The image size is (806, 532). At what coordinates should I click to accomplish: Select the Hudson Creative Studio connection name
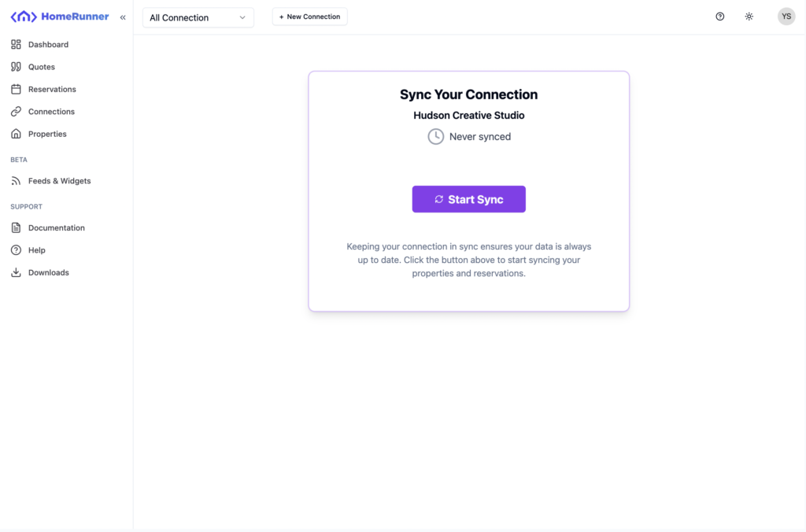click(x=469, y=116)
